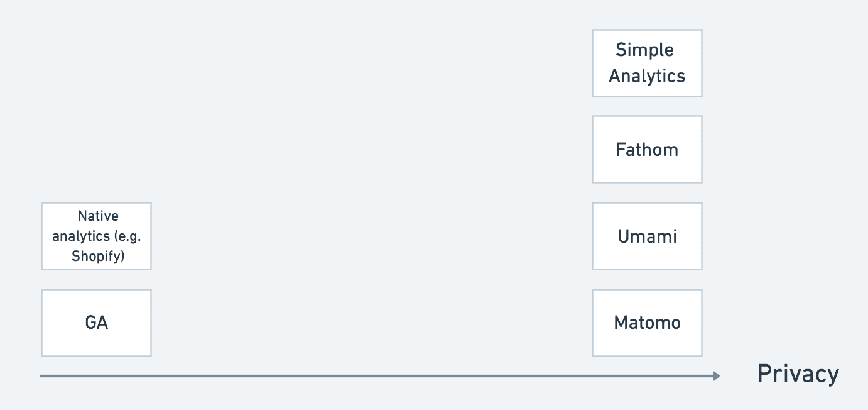Click the "Fathom" text label
The image size is (868, 410).
647,150
